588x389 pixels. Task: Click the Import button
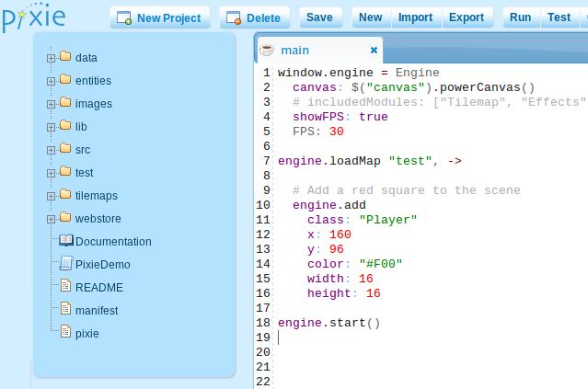[x=416, y=17]
